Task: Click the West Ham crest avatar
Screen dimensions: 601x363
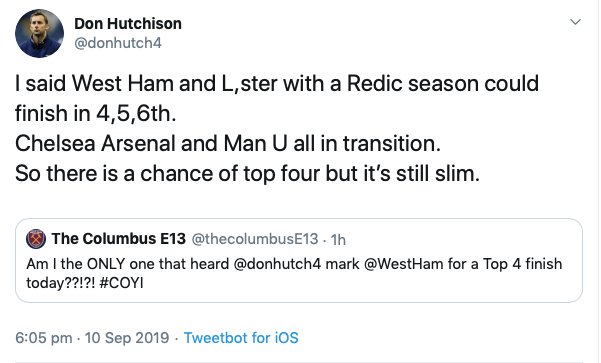Action: (36, 239)
